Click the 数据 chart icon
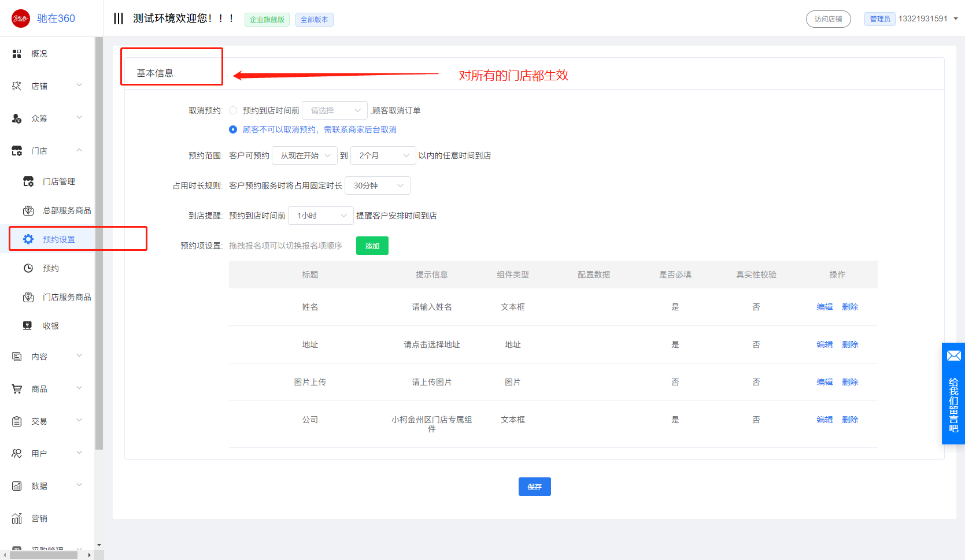This screenshot has height=560, width=965. pyautogui.click(x=17, y=486)
